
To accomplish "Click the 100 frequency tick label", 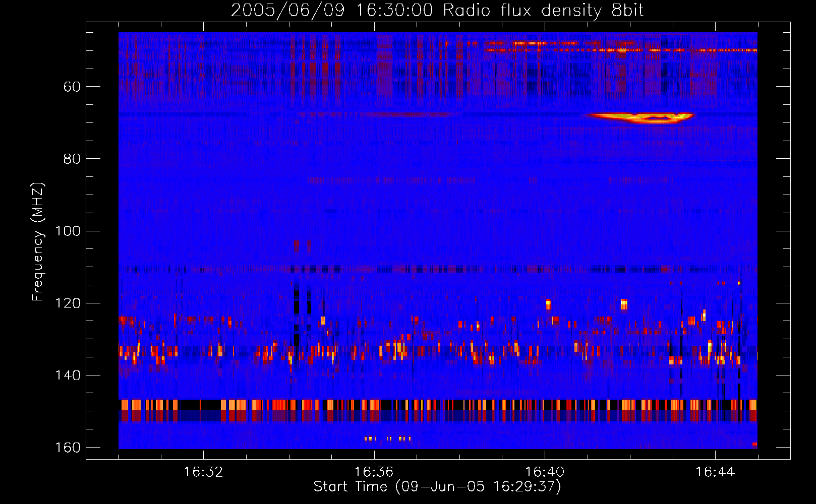I will point(68,231).
